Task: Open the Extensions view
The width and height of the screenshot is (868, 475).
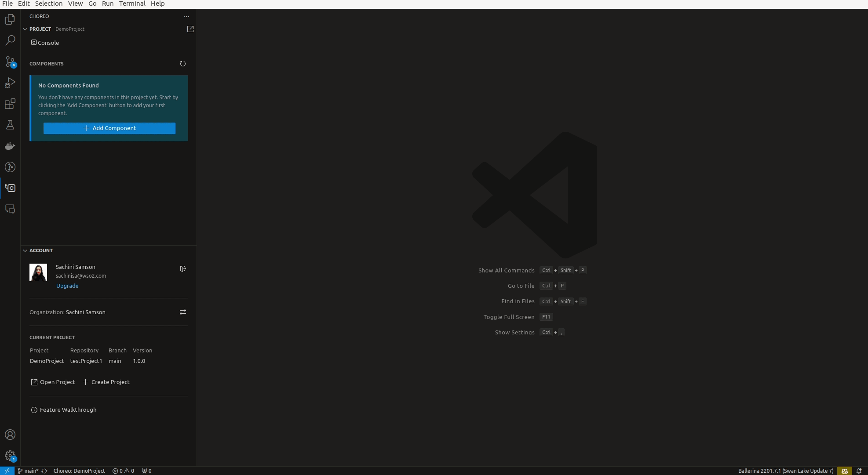Action: (x=10, y=104)
